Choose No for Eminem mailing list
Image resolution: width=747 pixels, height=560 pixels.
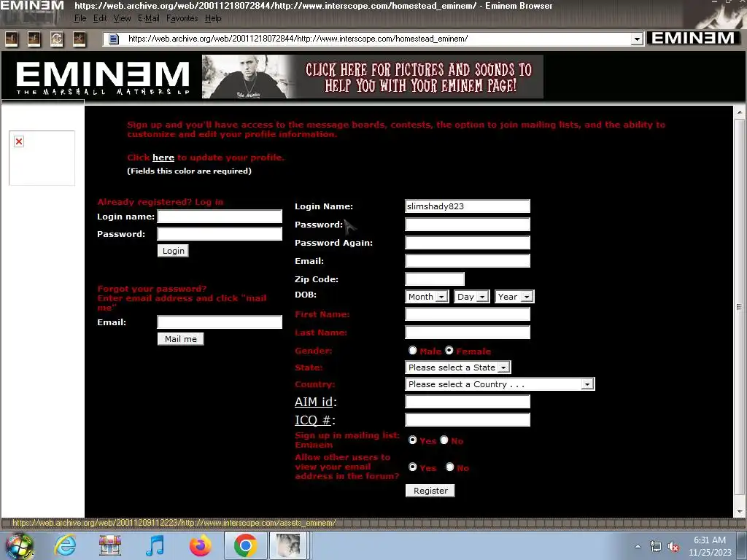(x=444, y=440)
